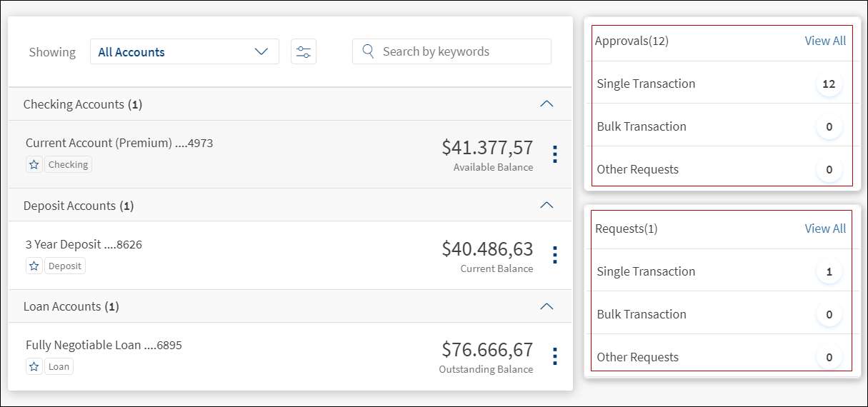
Task: Click the search magnifier icon
Action: pos(368,51)
